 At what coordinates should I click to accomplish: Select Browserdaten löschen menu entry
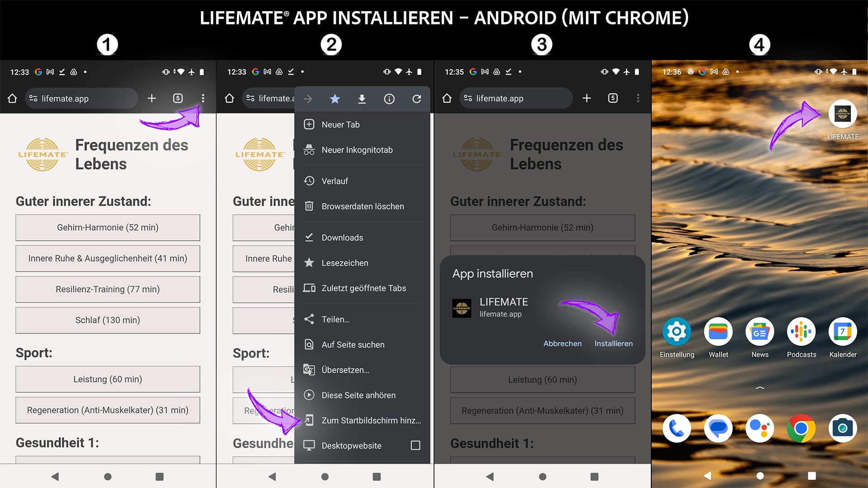click(x=363, y=206)
